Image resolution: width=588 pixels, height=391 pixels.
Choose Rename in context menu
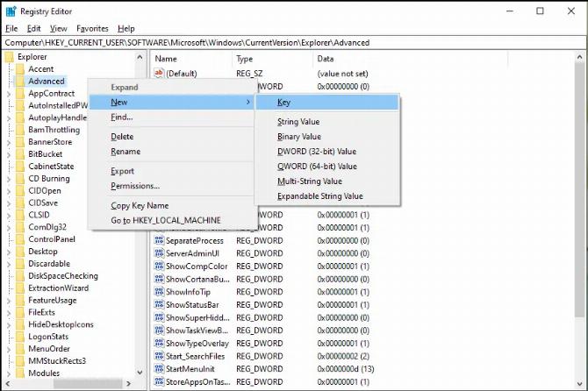click(x=172, y=152)
